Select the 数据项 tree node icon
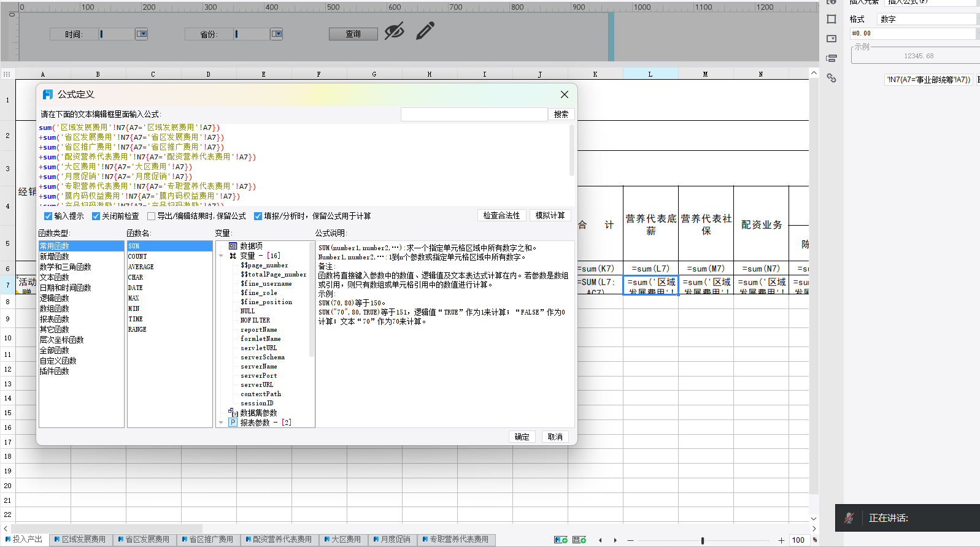The height and width of the screenshot is (547, 980). point(233,246)
